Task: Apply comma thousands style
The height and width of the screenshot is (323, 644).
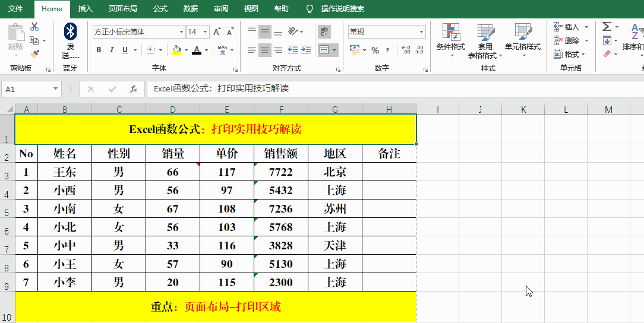Action: click(x=388, y=50)
